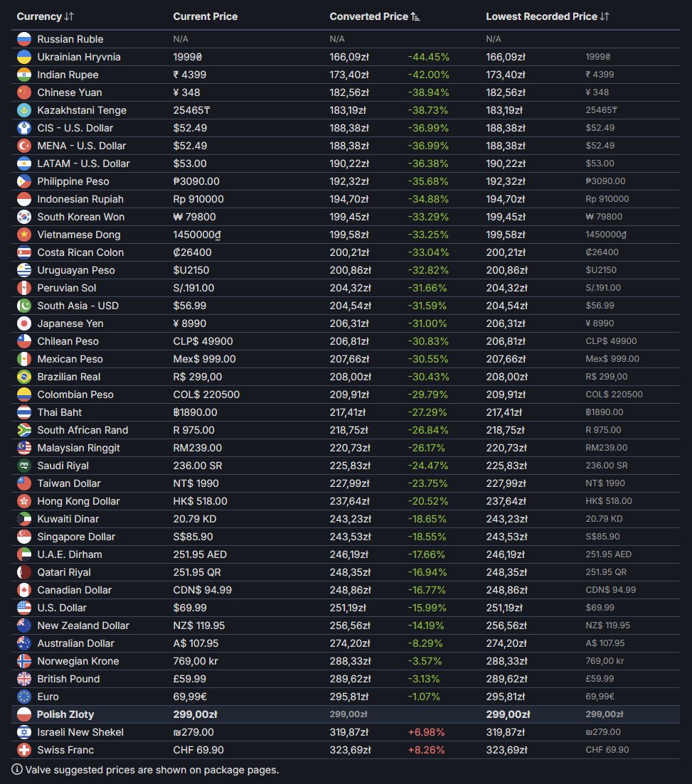Click the +8.26% difference value
The width and height of the screenshot is (692, 784).
[426, 749]
